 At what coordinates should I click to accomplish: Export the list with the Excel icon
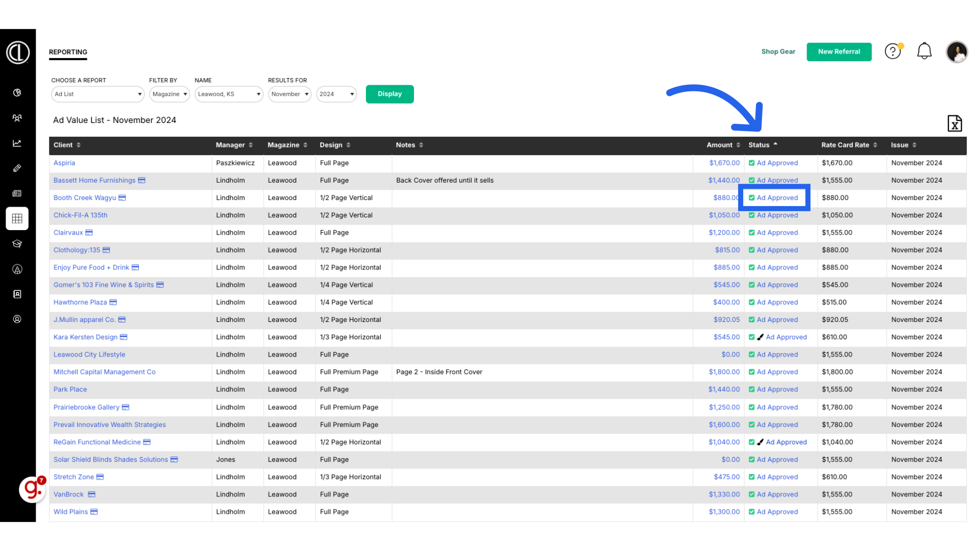[954, 123]
